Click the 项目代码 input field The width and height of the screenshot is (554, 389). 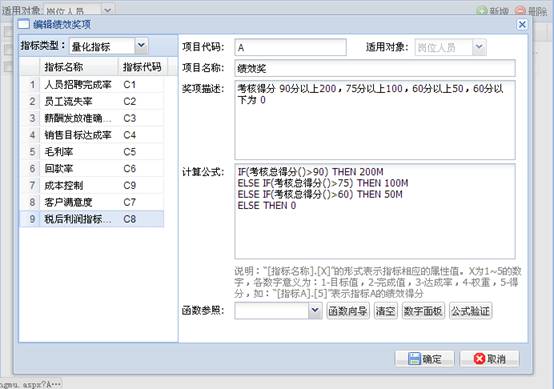pyautogui.click(x=290, y=47)
